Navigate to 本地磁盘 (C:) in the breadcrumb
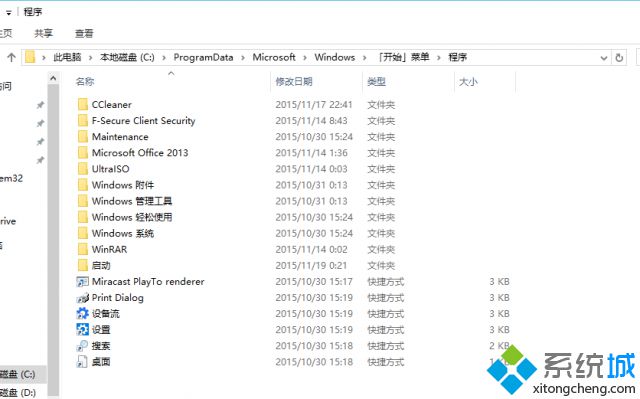Screen dimensions: 640x399 (x=127, y=57)
